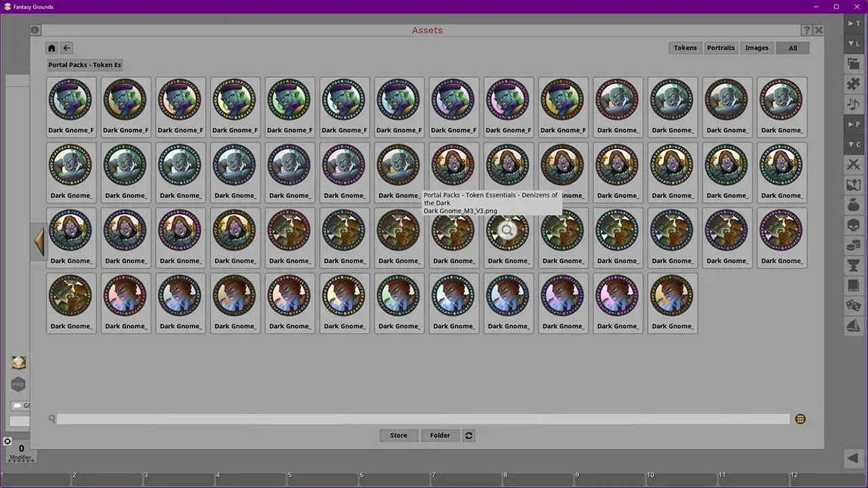Expand the collapsed P sidebar section
The height and width of the screenshot is (488, 868).
point(852,124)
